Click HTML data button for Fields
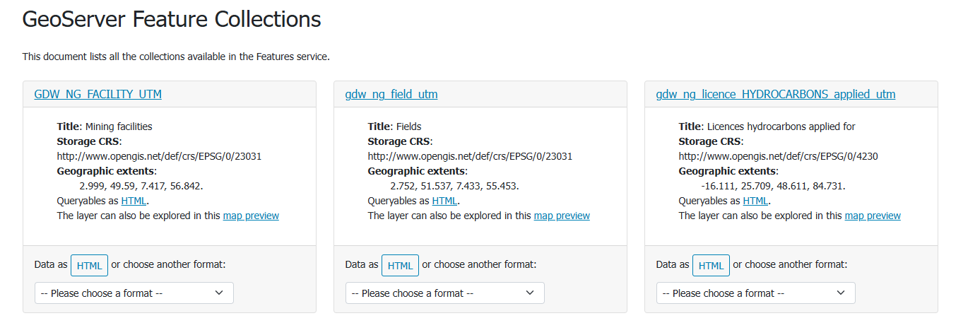The image size is (980, 323). point(400,266)
